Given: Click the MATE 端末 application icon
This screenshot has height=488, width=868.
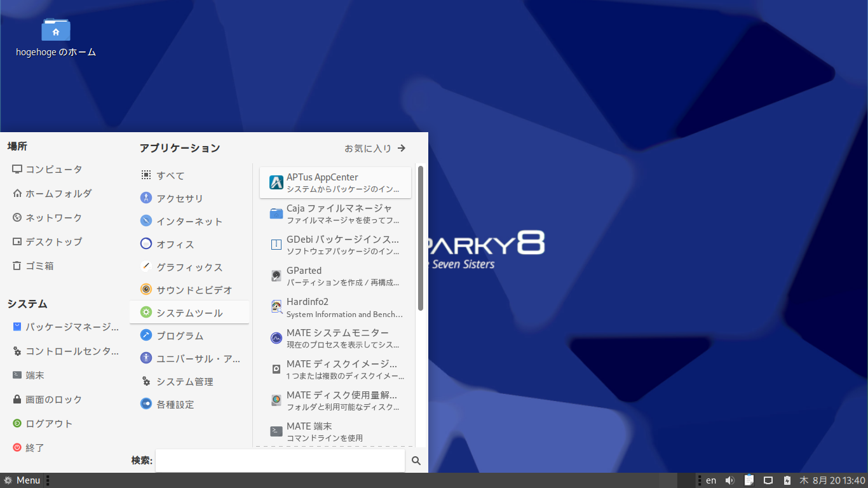Looking at the screenshot, I should point(276,431).
